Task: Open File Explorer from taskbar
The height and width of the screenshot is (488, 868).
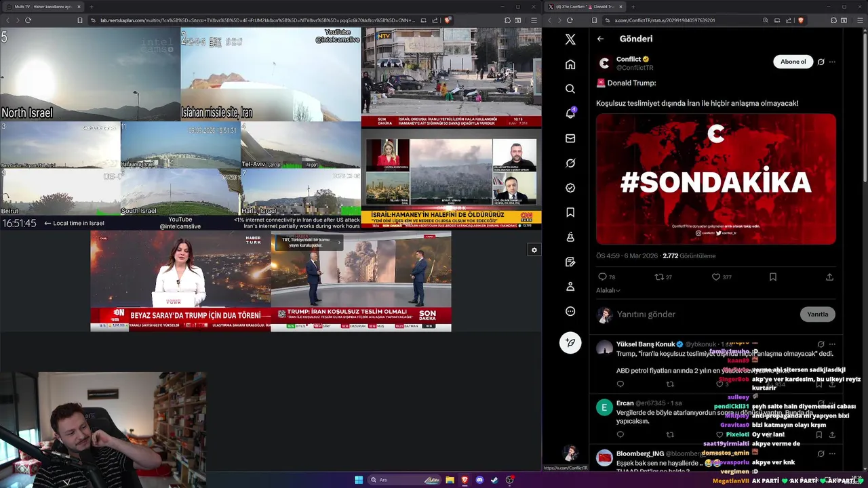Action: pos(450,480)
